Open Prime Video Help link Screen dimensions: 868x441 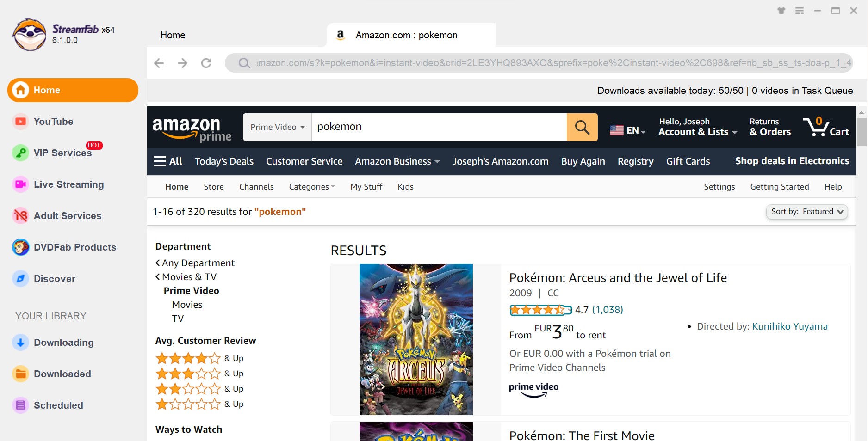click(x=833, y=187)
